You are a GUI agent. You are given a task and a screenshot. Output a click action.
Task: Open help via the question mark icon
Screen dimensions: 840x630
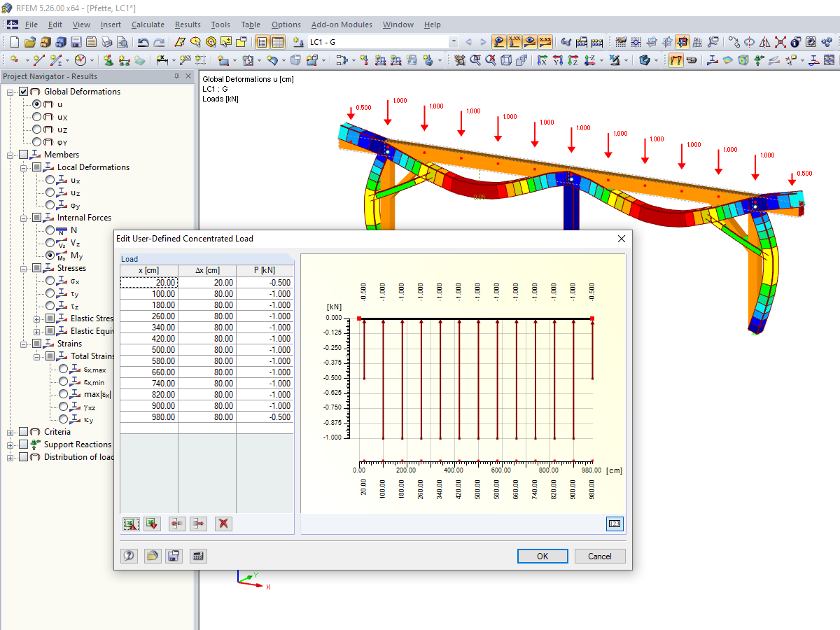(131, 555)
